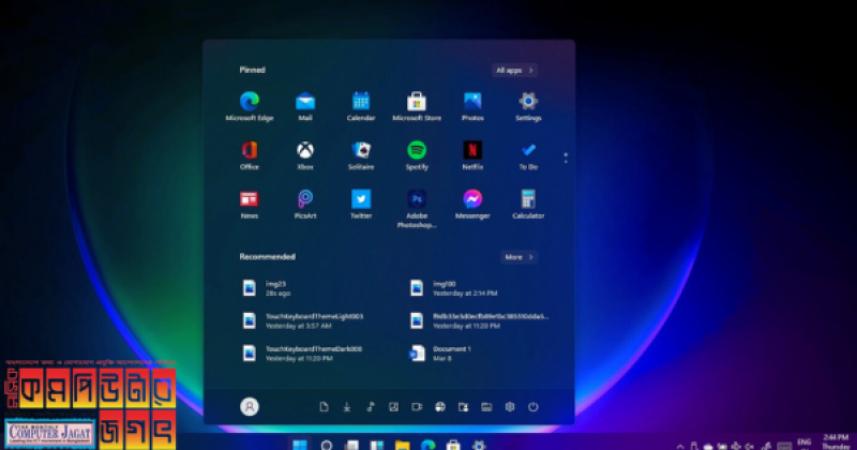Open the Music folder shortcut
Screen dimensions: 857x450
click(x=371, y=407)
